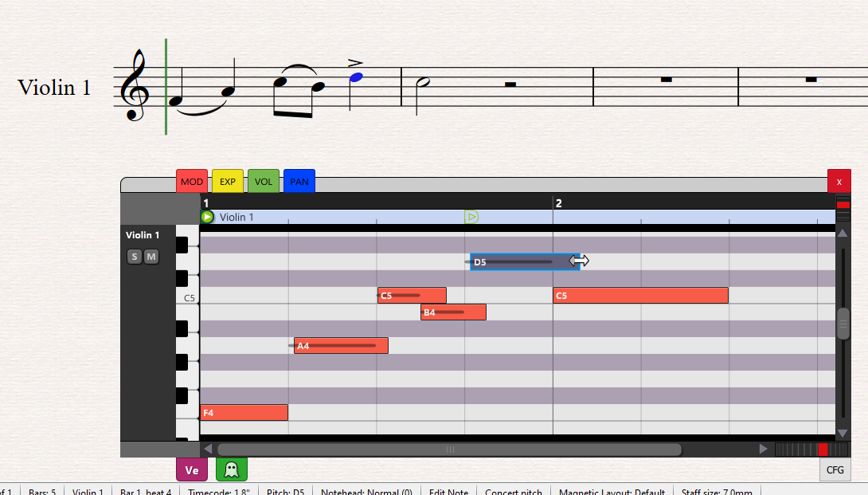Viewport: 868px width, 495px height.
Task: Open the MOD controller lane tab
Action: point(192,182)
